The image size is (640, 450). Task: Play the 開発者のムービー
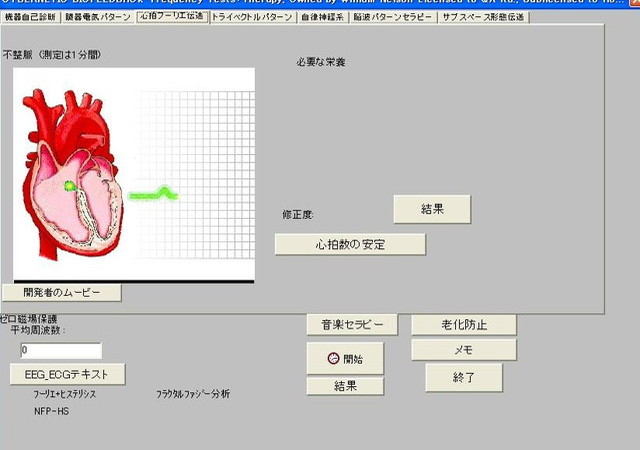(x=62, y=292)
